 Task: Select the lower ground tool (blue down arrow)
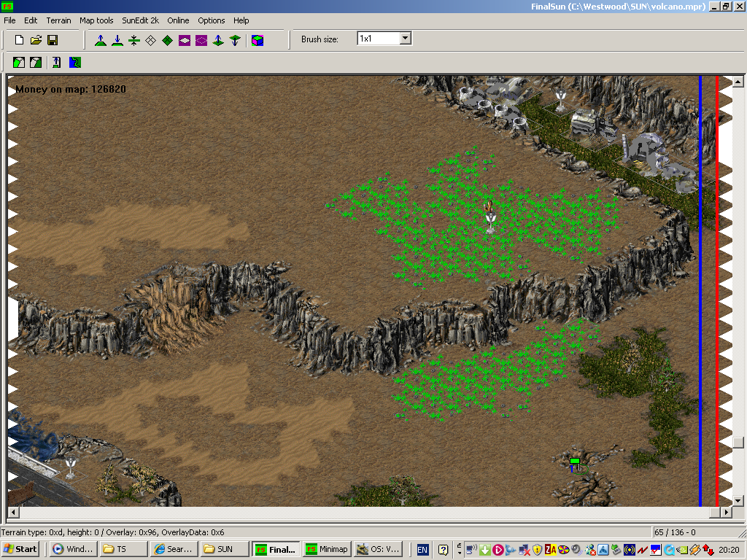click(117, 41)
